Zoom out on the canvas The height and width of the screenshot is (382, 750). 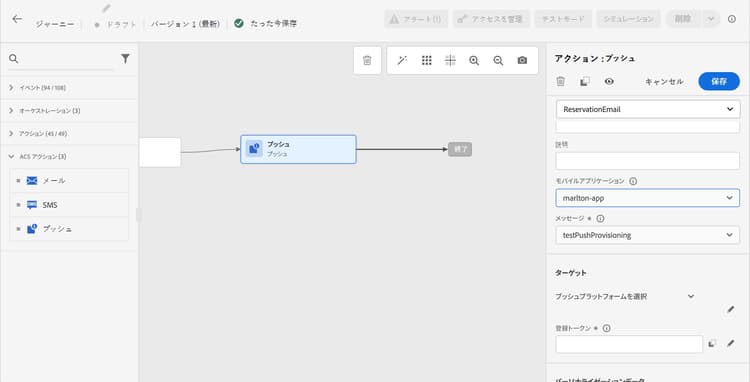click(x=498, y=60)
